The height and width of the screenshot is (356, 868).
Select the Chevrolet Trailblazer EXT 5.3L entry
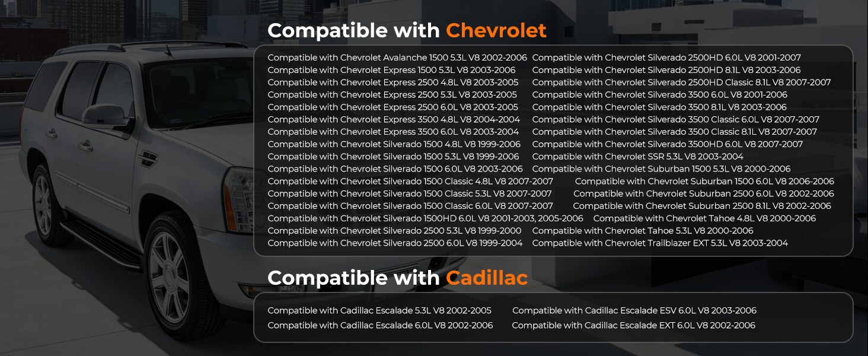[660, 243]
